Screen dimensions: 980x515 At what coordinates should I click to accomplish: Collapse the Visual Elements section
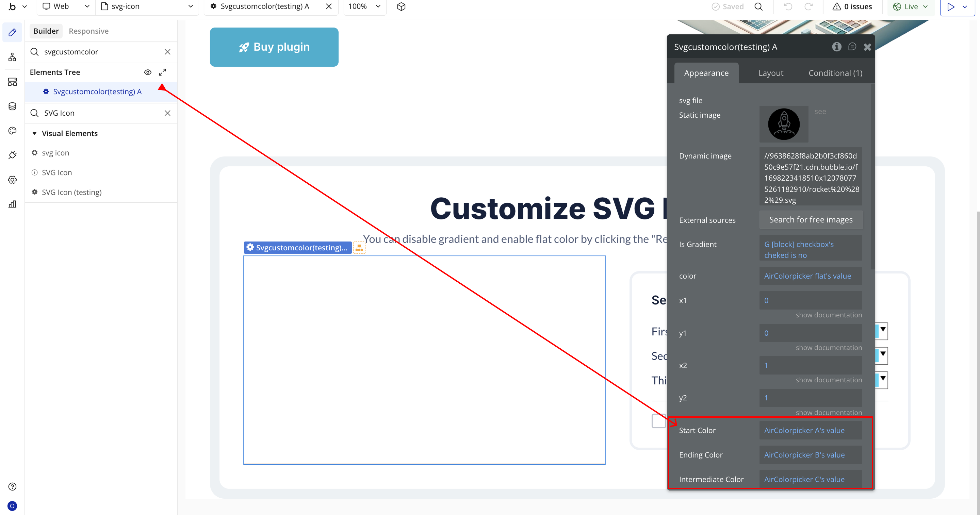pos(35,133)
